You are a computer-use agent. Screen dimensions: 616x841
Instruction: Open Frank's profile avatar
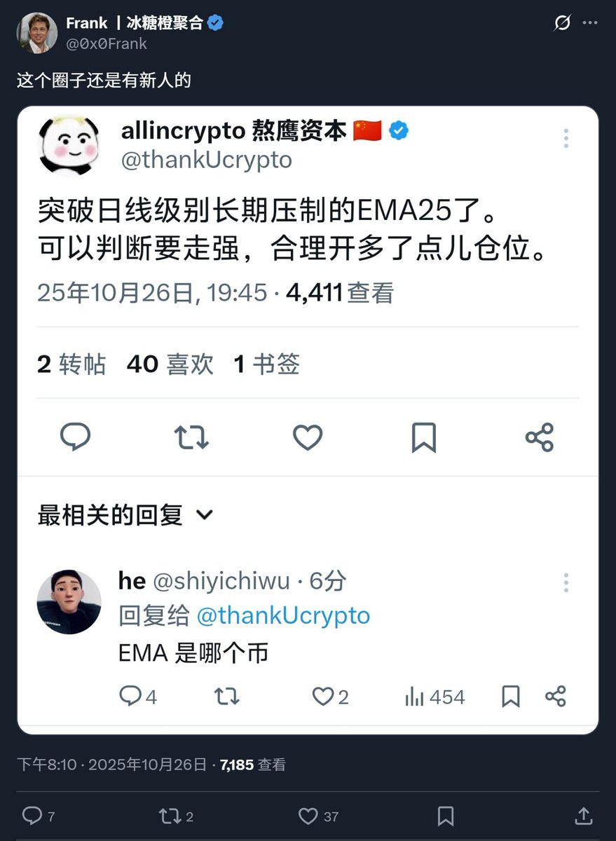pyautogui.click(x=37, y=33)
